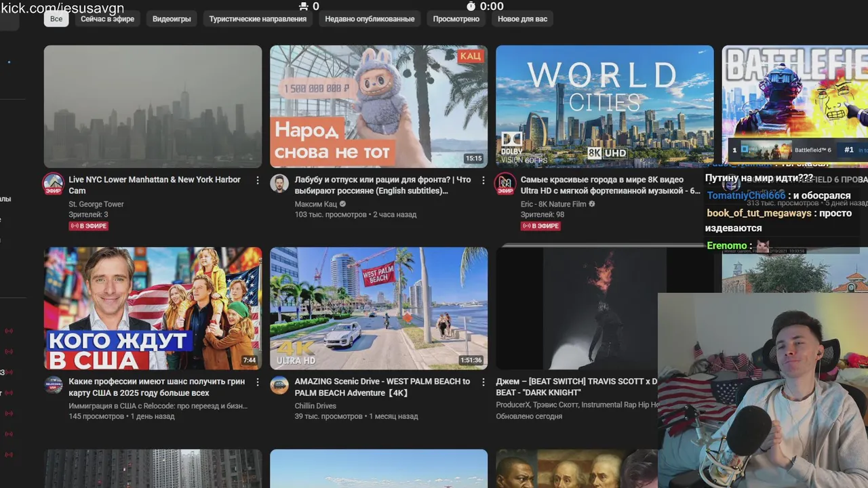Viewport: 868px width, 488px height.
Task: Click Chillin Drives channel avatar
Action: click(x=279, y=385)
